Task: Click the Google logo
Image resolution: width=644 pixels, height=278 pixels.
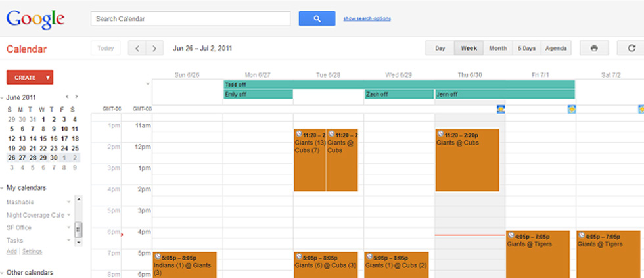Action: 35,18
